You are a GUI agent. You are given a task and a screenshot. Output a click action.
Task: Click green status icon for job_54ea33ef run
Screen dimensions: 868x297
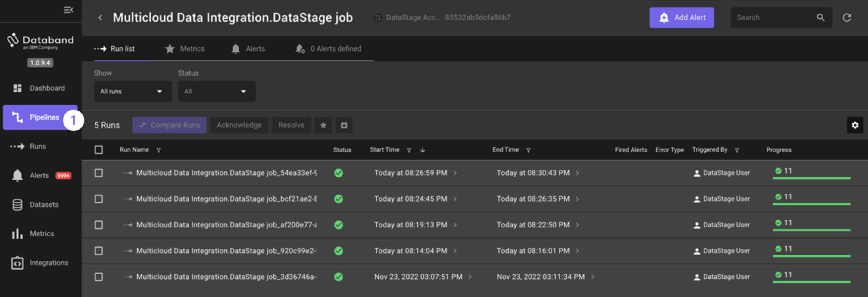(x=338, y=173)
